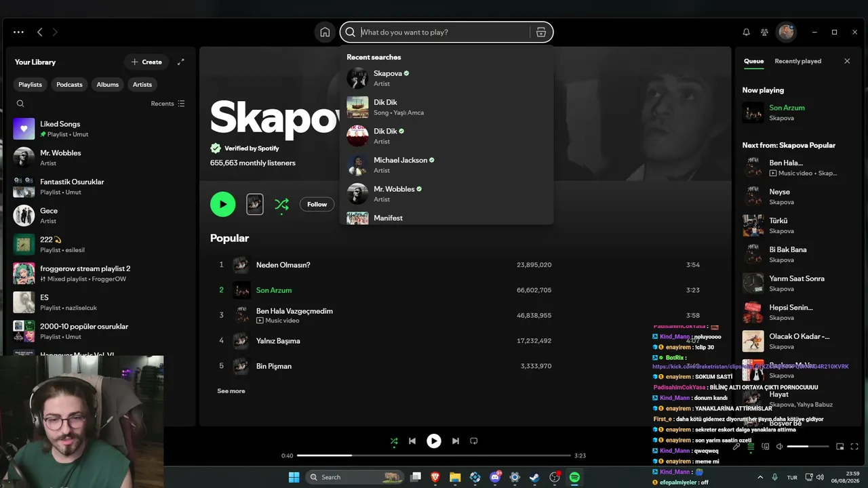Skip to the next track
The width and height of the screenshot is (868, 488).
455,441
